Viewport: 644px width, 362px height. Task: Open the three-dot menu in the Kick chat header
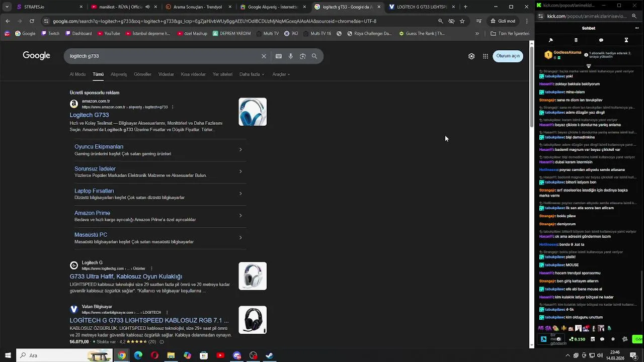pos(637,28)
